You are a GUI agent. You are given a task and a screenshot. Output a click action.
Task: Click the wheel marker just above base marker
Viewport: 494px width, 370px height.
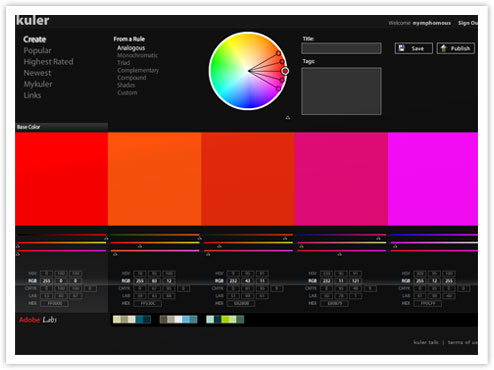pyautogui.click(x=282, y=62)
